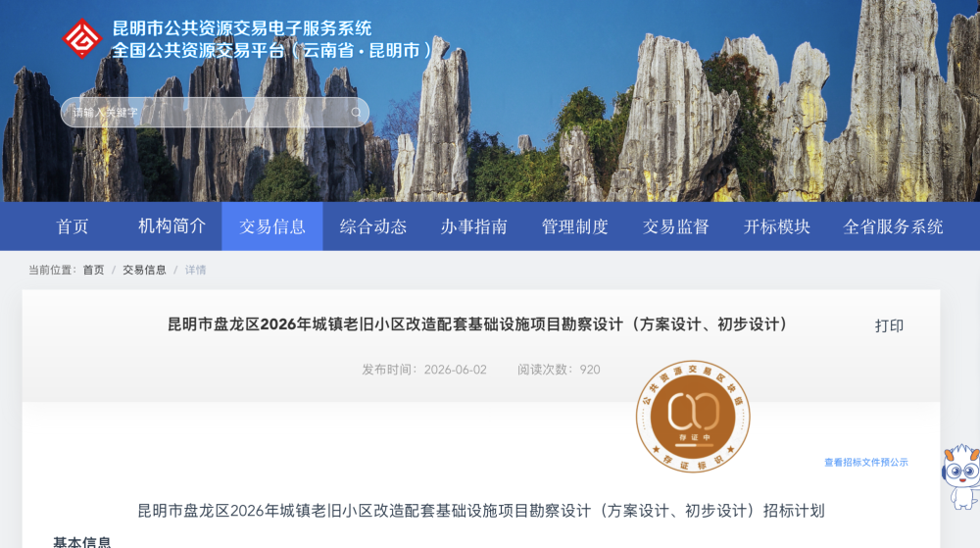The height and width of the screenshot is (548, 980).
Task: Click the red diamond site logo
Action: coord(82,39)
